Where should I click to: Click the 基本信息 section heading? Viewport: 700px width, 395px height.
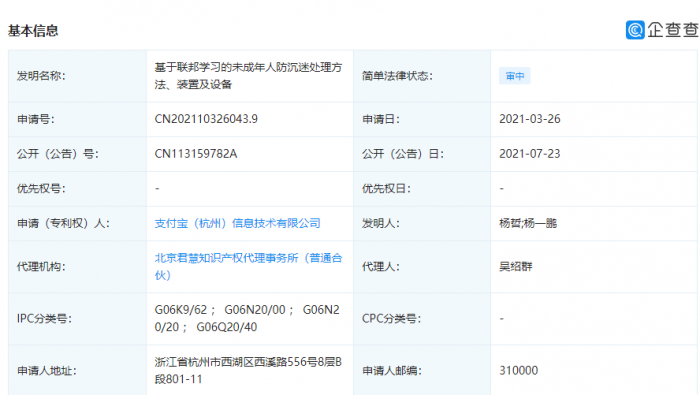33,31
